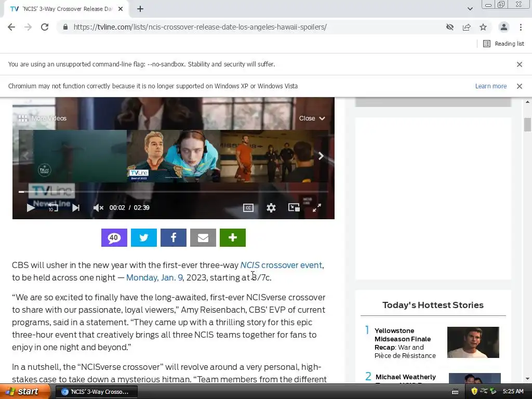Click the scrollbar up arrow
Viewport: 532px width, 399px height.
point(527,102)
